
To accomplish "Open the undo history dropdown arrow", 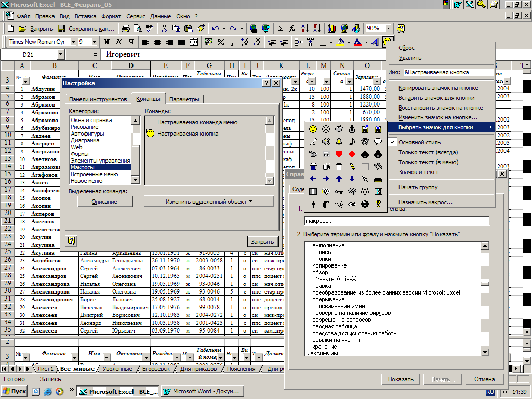I will point(224,29).
